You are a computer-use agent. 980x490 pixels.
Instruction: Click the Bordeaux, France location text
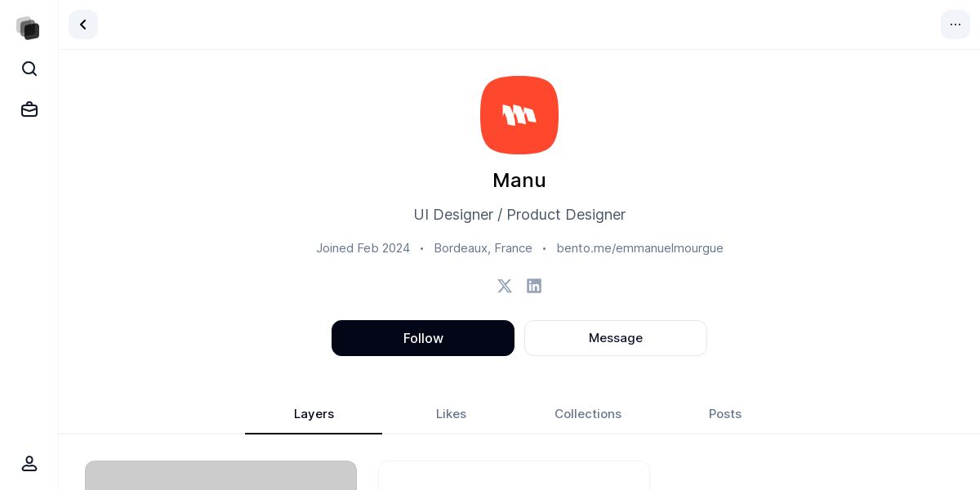tap(483, 248)
